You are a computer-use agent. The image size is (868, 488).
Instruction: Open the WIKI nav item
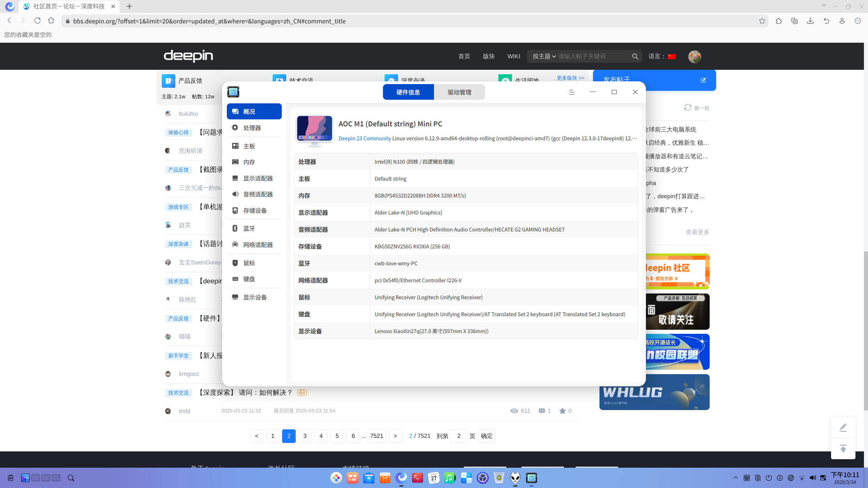click(514, 56)
